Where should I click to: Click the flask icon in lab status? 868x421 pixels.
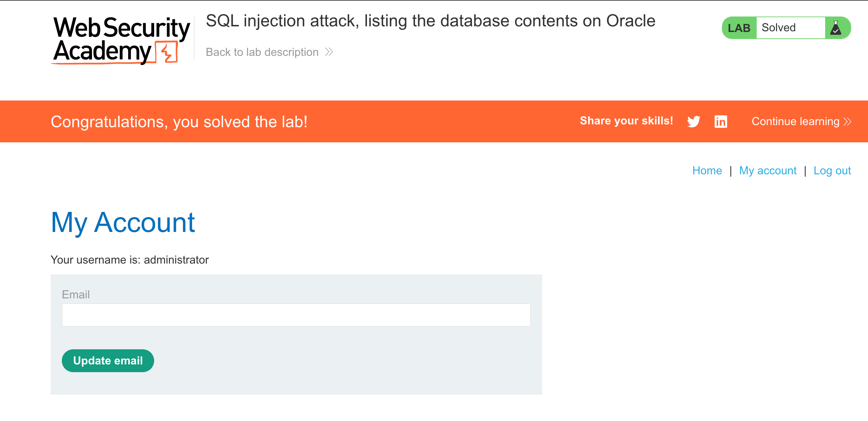point(836,28)
